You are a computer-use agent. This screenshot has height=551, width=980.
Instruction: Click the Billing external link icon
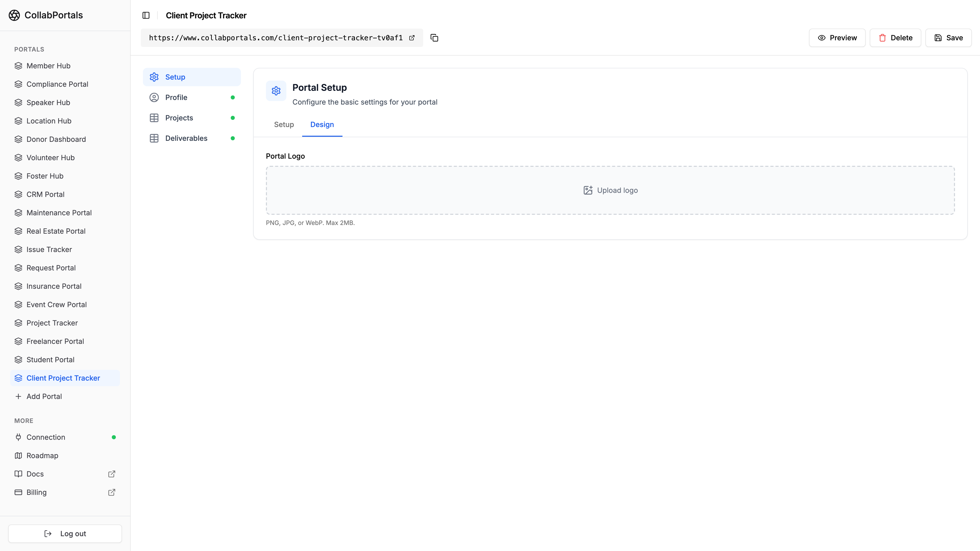click(x=112, y=492)
